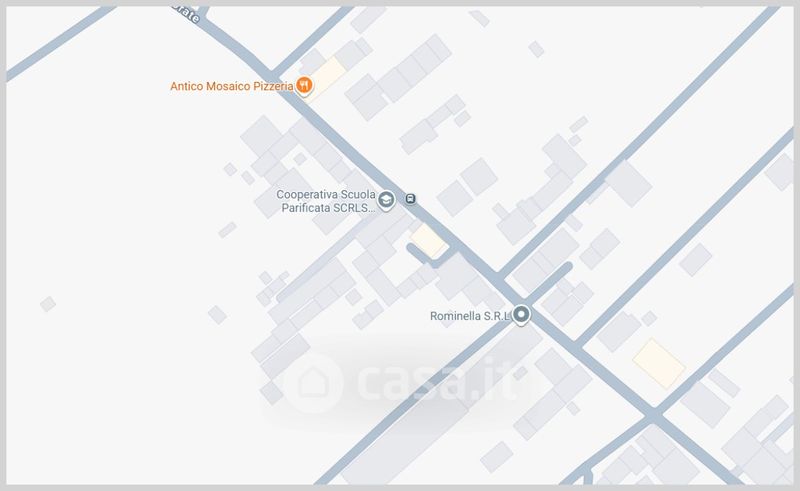Click the yellow building below the bus stop
Viewport: 800px width, 491px height.
pyautogui.click(x=429, y=241)
